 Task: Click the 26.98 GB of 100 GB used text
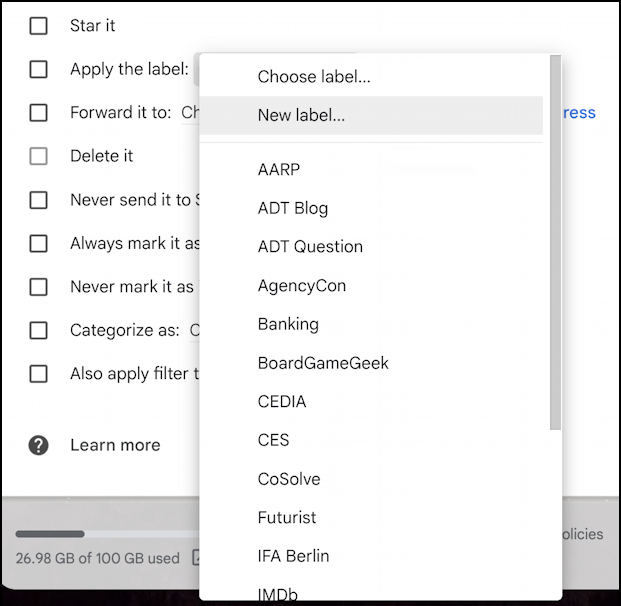pos(97,558)
